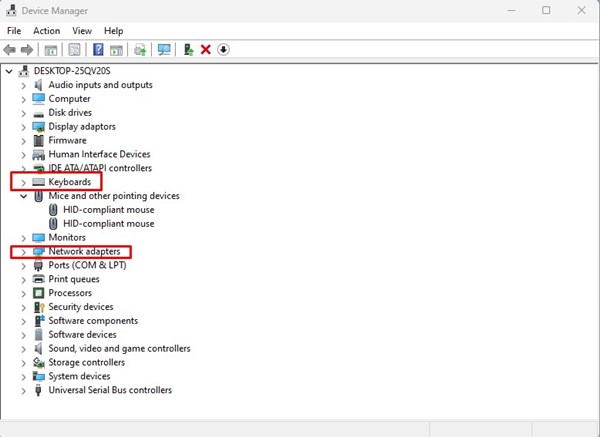Select the Computer category label
The height and width of the screenshot is (437, 600).
click(x=69, y=99)
